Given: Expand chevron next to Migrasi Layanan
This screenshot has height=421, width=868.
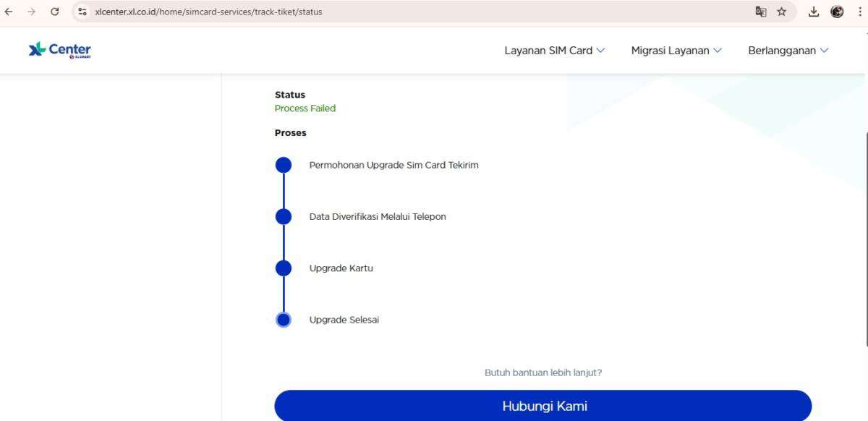Looking at the screenshot, I should coord(717,51).
